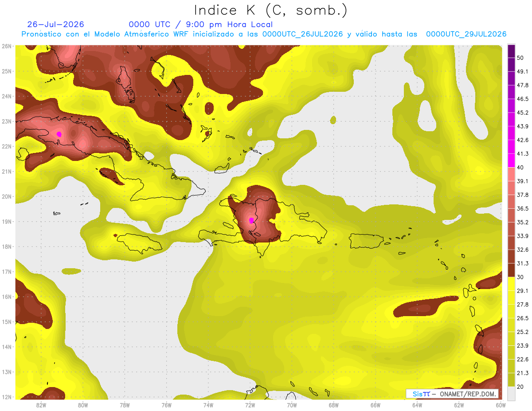532x411 pixels.
Task: Click the magenta colorbar segment between 40 and 41.3
Action: (x=511, y=160)
